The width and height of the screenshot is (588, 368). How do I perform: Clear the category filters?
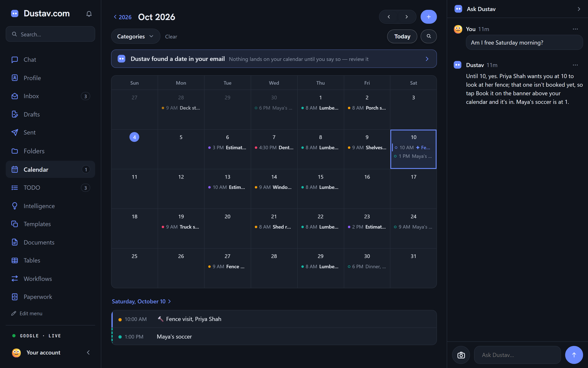(x=171, y=37)
